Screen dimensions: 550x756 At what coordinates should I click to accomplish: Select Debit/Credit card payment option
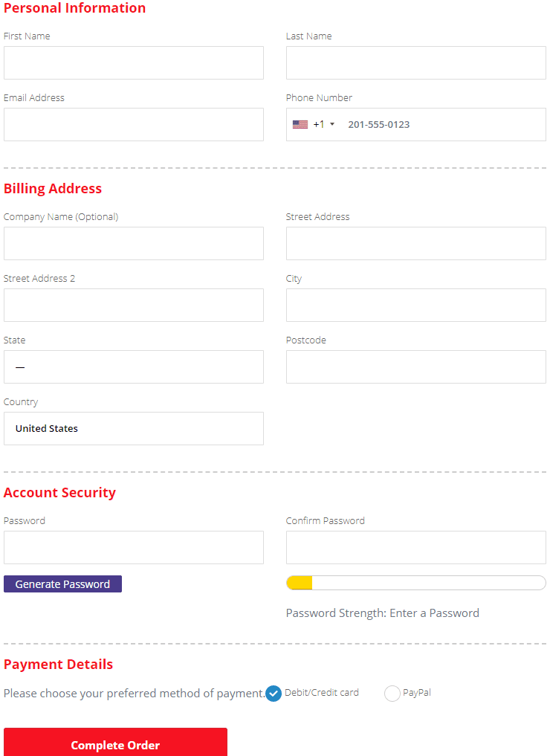click(x=274, y=694)
